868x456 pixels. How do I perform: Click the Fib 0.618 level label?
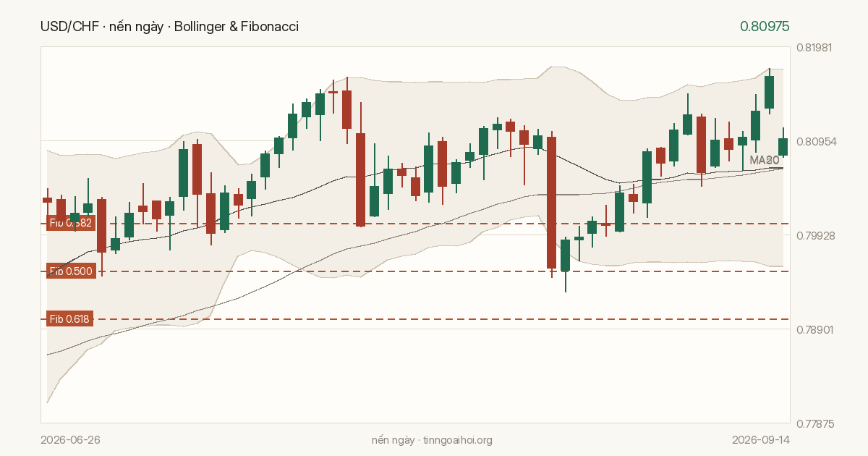pyautogui.click(x=70, y=319)
